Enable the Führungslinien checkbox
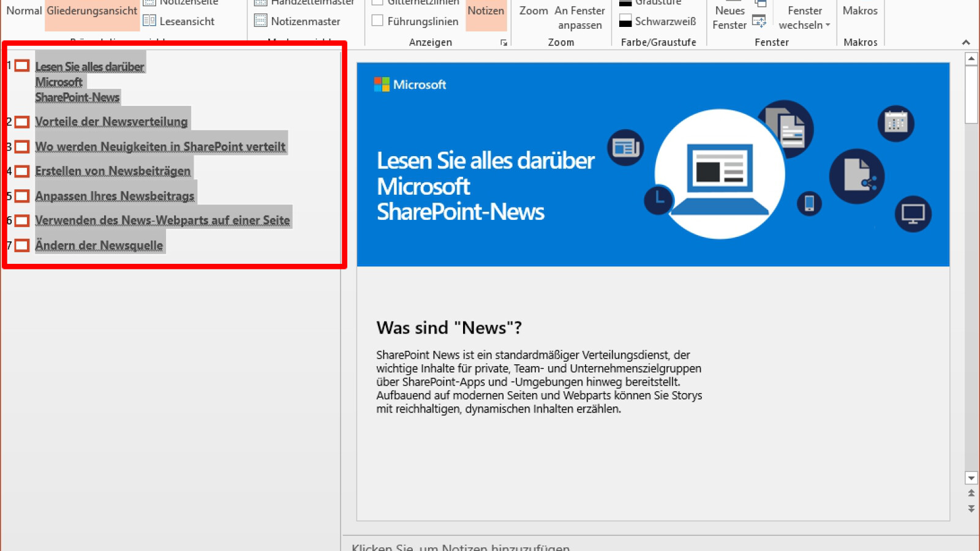980x551 pixels. click(x=378, y=21)
